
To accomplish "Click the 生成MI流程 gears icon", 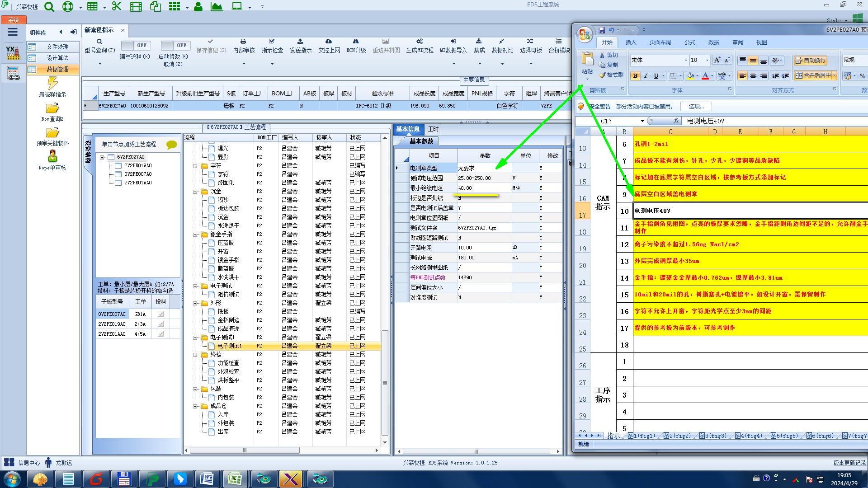I will (420, 42).
